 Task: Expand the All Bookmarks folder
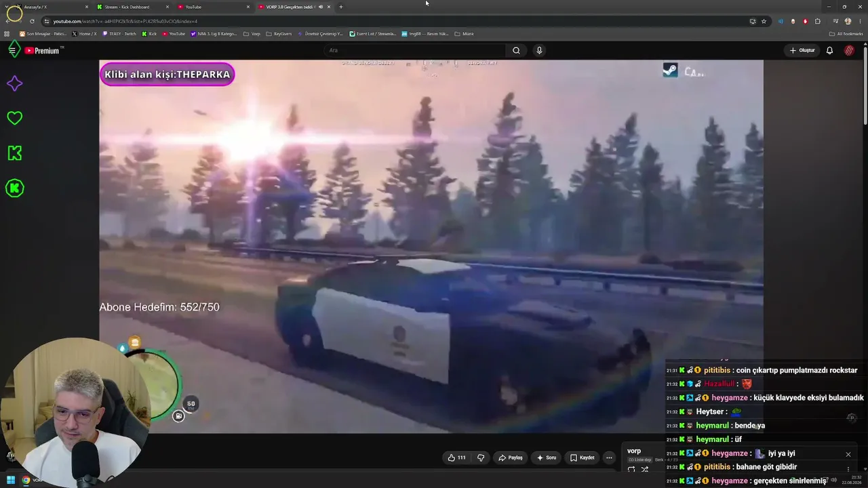[846, 33]
